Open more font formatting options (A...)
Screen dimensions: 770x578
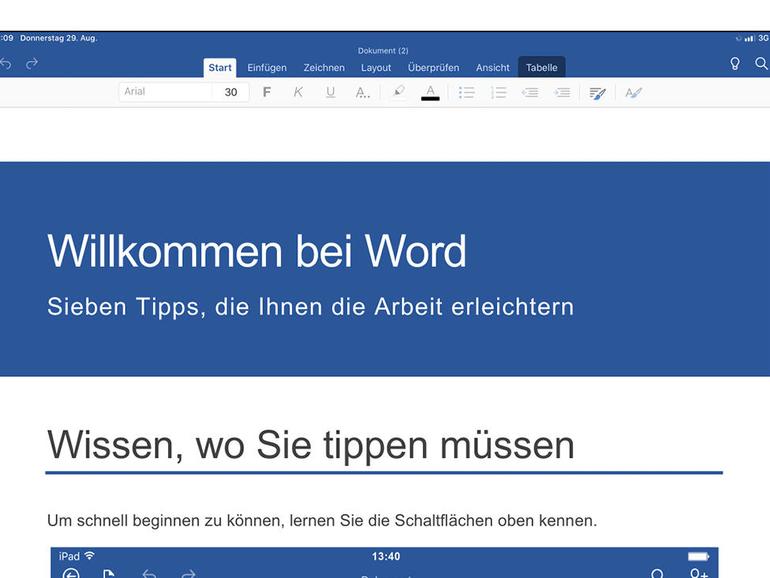[362, 92]
